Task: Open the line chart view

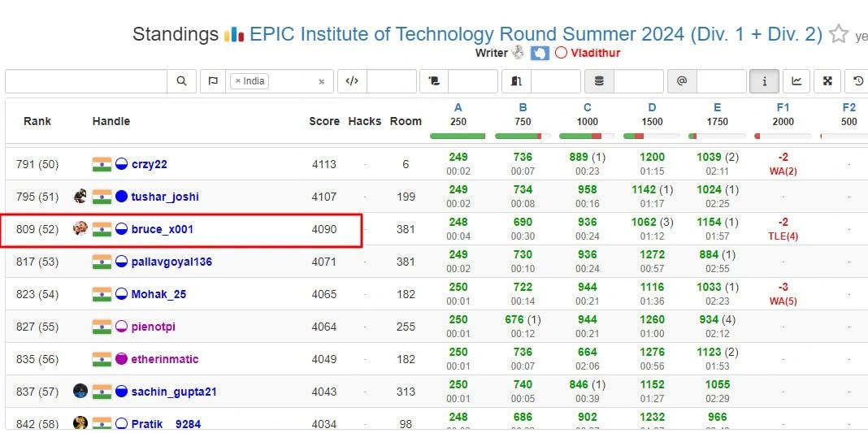Action: (796, 81)
